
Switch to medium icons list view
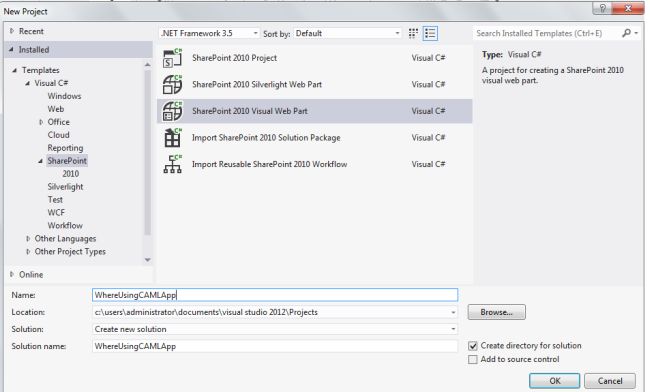click(430, 34)
